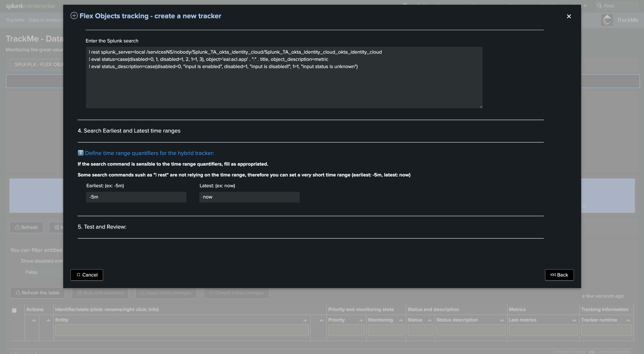Click the plus-circle icon beside the dialog title
This screenshot has height=354, width=644.
(x=74, y=16)
